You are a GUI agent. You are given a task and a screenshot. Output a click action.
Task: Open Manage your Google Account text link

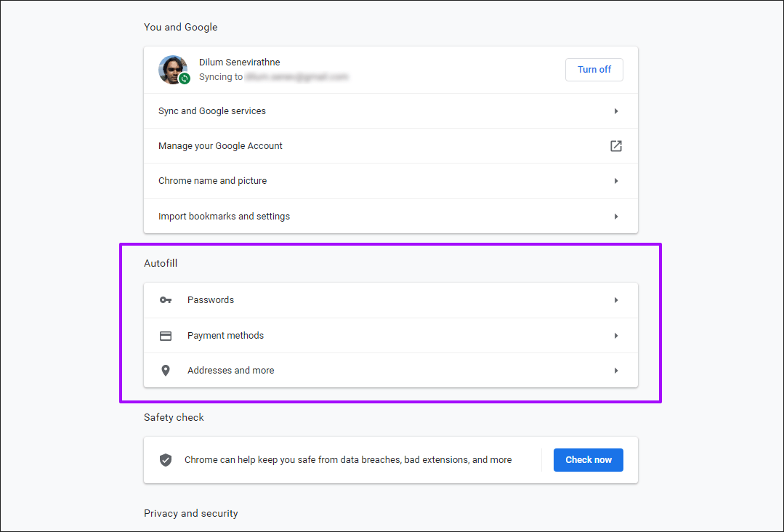[220, 146]
